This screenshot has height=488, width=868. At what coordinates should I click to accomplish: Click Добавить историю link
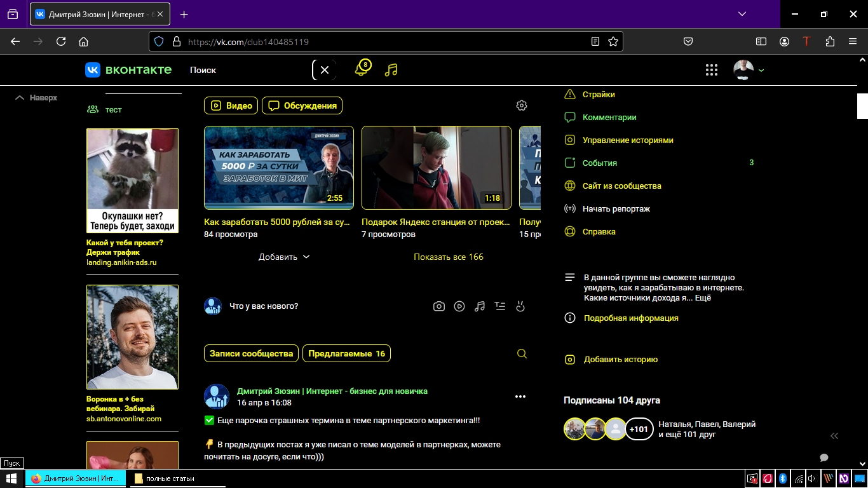click(x=621, y=359)
